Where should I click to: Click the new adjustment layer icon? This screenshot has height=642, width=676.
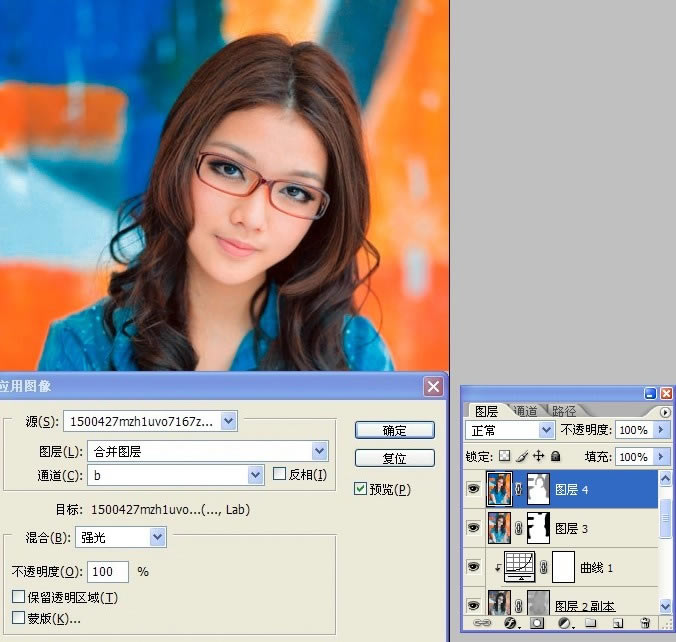pos(565,623)
